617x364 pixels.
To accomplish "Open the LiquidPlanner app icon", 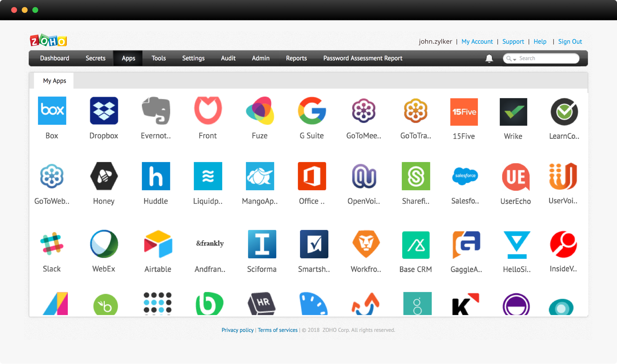I will (x=208, y=176).
